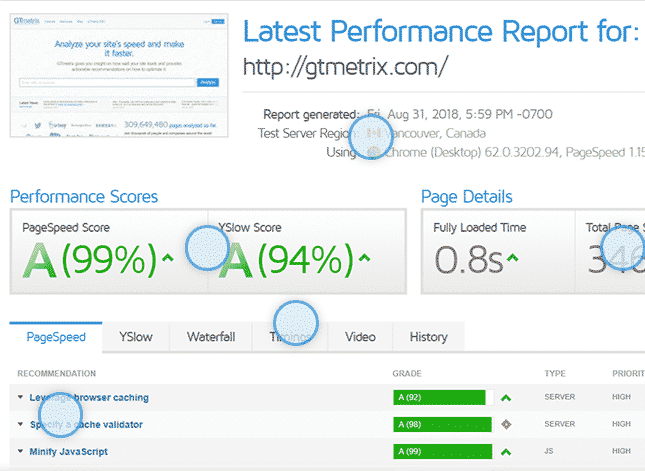The width and height of the screenshot is (645, 471).
Task: Click JS type in the Minify JavaScript row
Action: click(549, 451)
